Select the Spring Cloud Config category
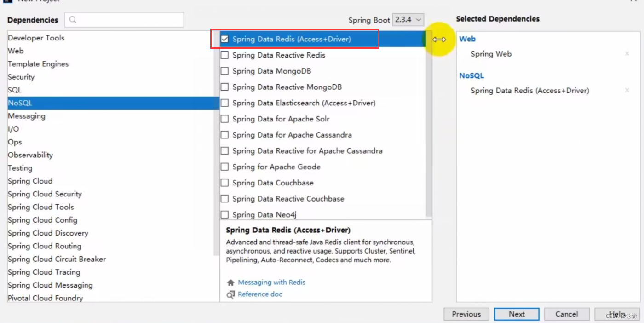The height and width of the screenshot is (323, 644). tap(42, 220)
